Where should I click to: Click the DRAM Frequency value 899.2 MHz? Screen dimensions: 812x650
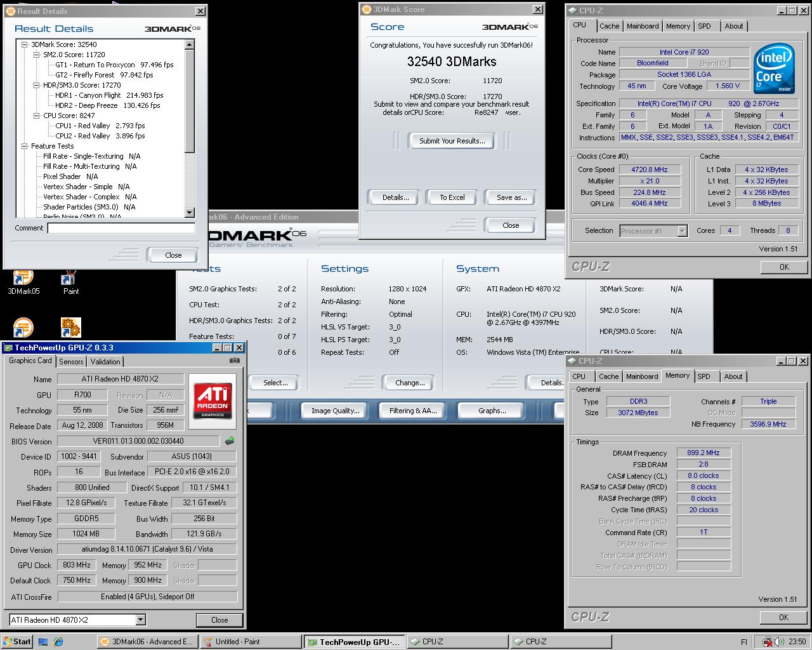click(x=704, y=453)
